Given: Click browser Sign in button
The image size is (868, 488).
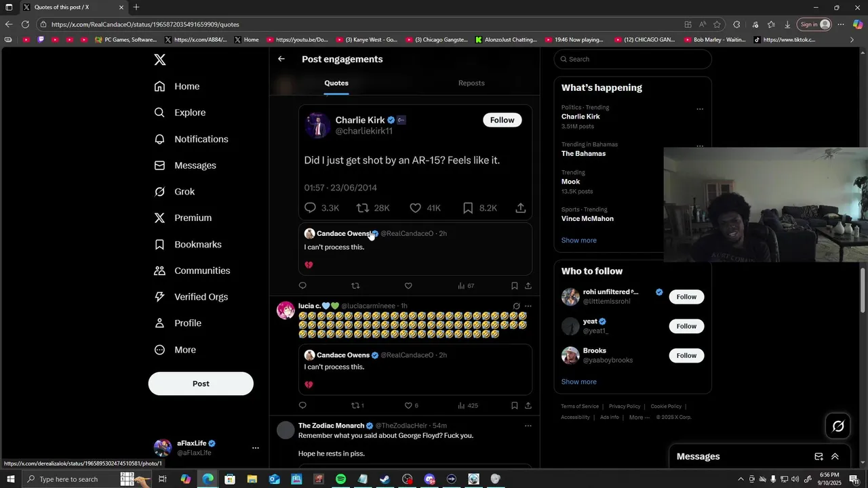Looking at the screenshot, I should [814, 24].
